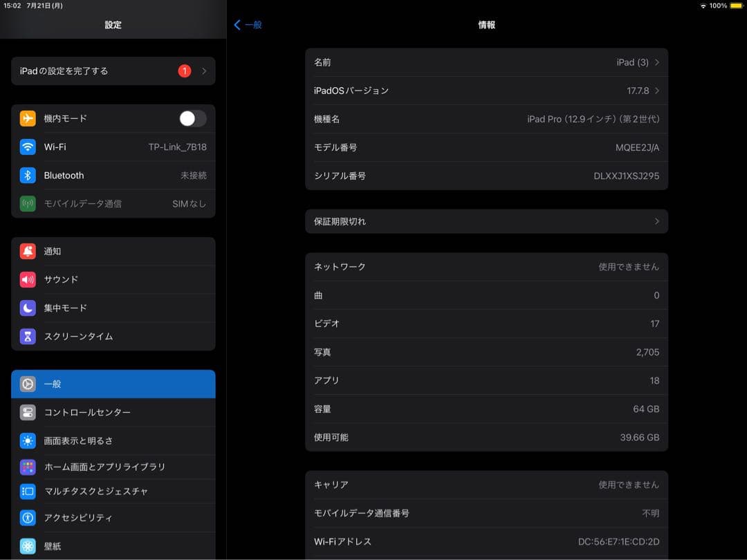Open the iPadOS バージョン detail chevron
The image size is (747, 560).
[x=486, y=90]
